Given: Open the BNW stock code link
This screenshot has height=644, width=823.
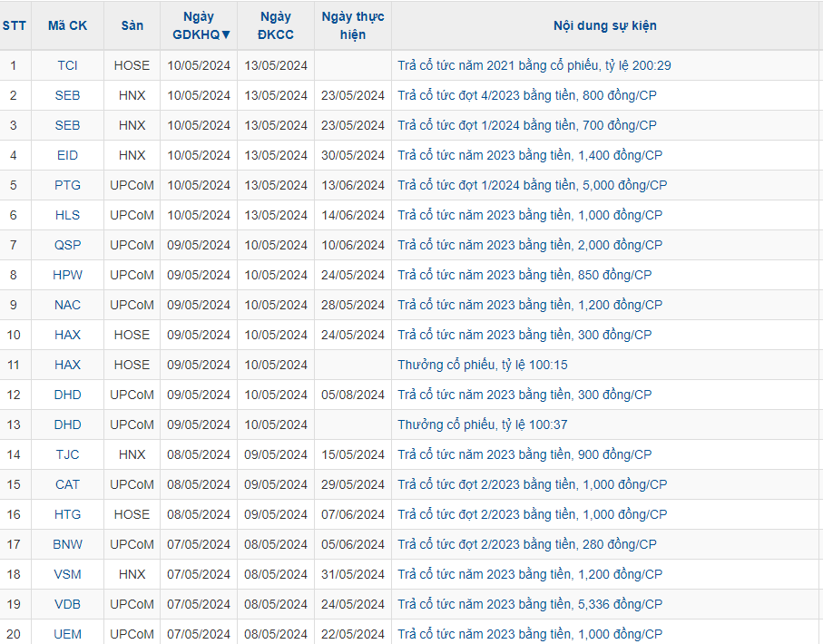Looking at the screenshot, I should pos(67,544).
